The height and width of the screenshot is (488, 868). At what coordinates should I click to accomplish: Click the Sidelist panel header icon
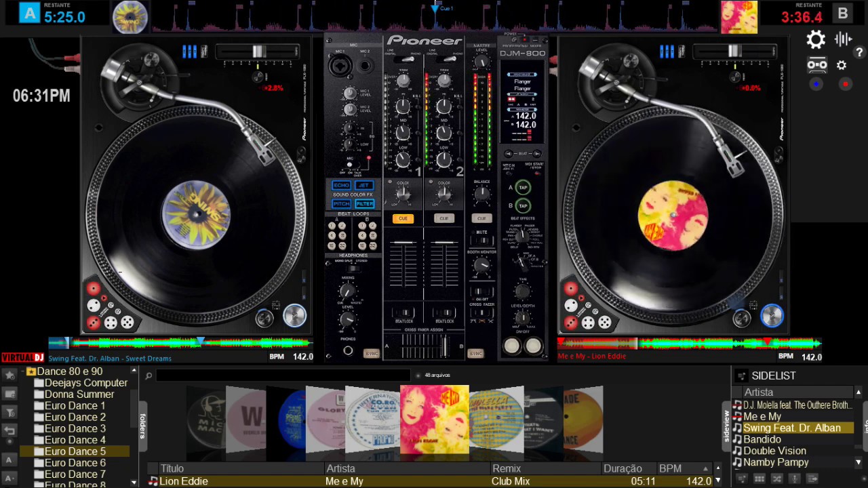[741, 375]
